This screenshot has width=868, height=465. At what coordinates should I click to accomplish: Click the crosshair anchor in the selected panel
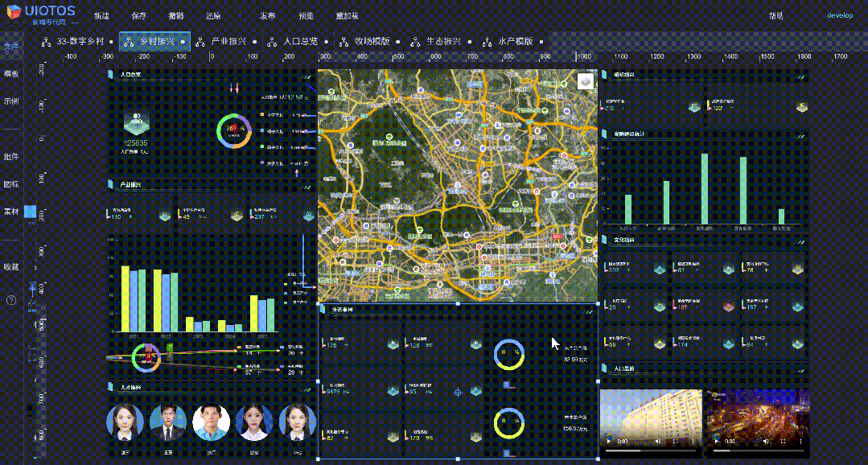click(458, 392)
